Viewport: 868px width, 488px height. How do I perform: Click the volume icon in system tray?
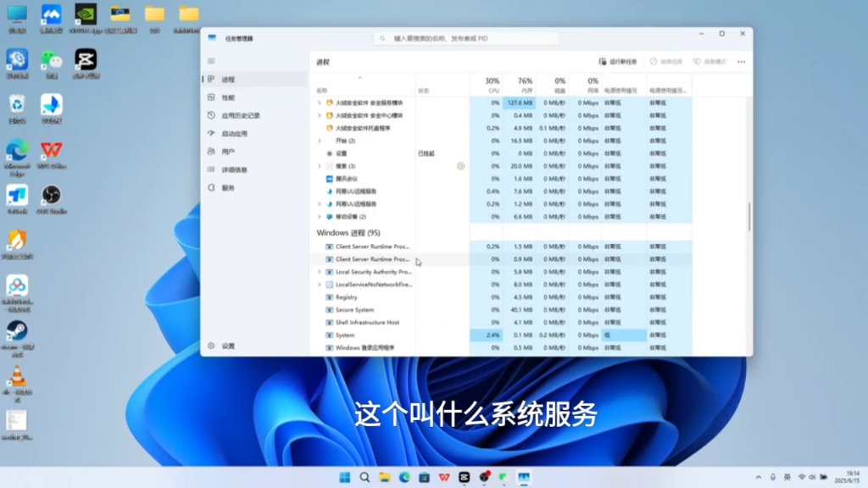point(812,478)
